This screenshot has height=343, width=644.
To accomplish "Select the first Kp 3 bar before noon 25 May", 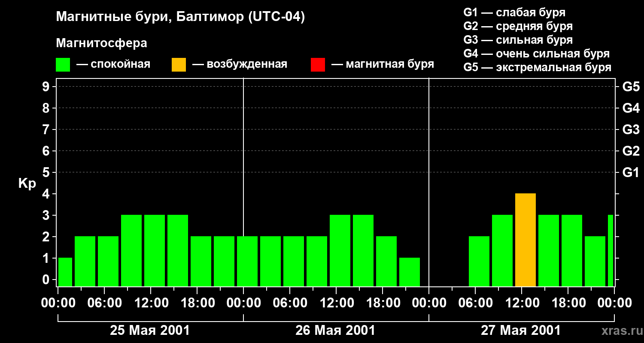I will (131, 251).
